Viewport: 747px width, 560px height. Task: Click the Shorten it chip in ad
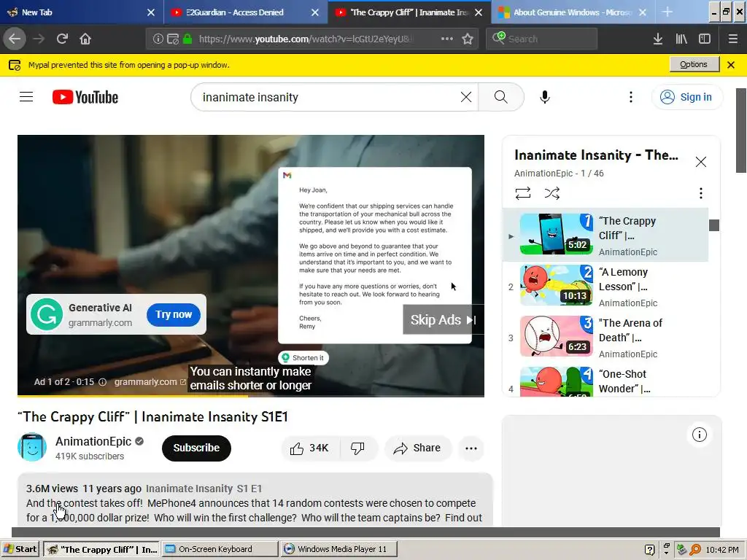click(303, 357)
